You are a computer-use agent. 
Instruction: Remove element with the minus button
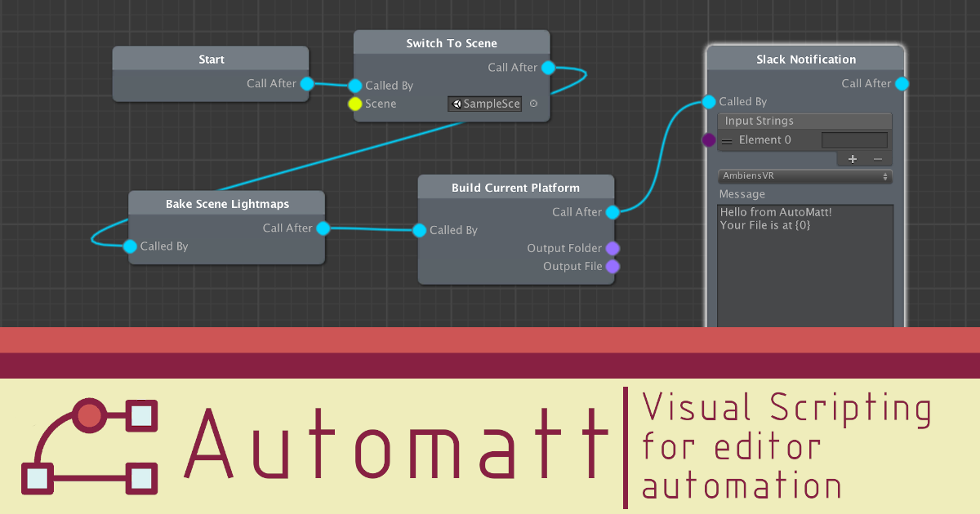pyautogui.click(x=878, y=159)
